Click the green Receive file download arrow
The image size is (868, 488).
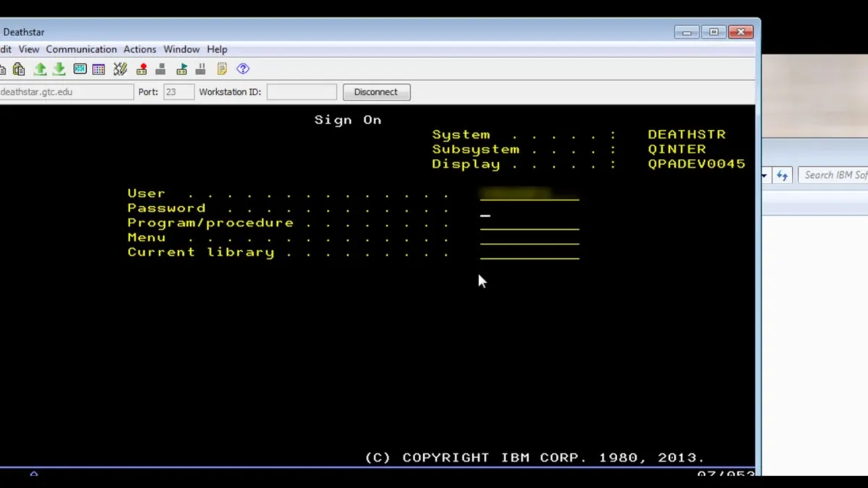point(59,69)
